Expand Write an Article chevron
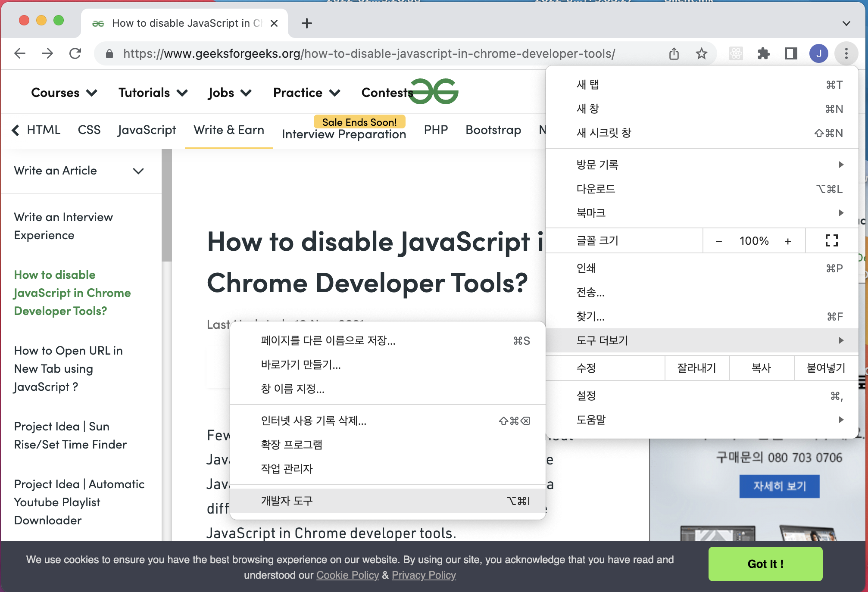This screenshot has height=592, width=868. (x=138, y=171)
